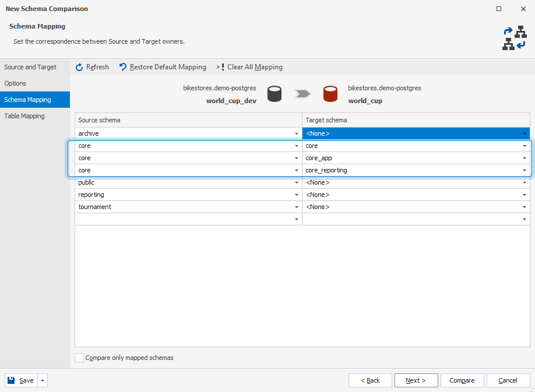Open the Save button dropdown arrow
The image size is (535, 392).
point(43,380)
